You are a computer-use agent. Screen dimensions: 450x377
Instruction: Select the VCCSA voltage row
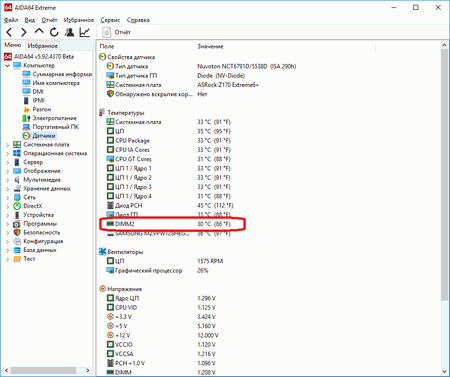point(161,354)
